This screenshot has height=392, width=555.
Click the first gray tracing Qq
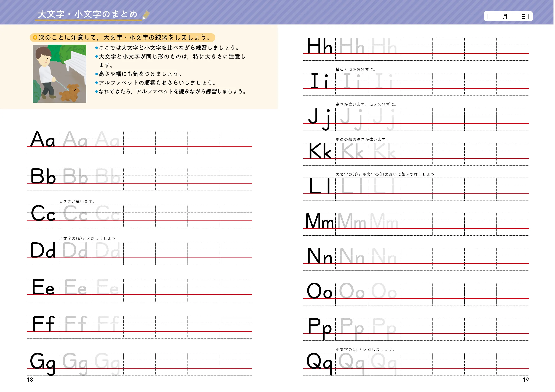pyautogui.click(x=352, y=364)
